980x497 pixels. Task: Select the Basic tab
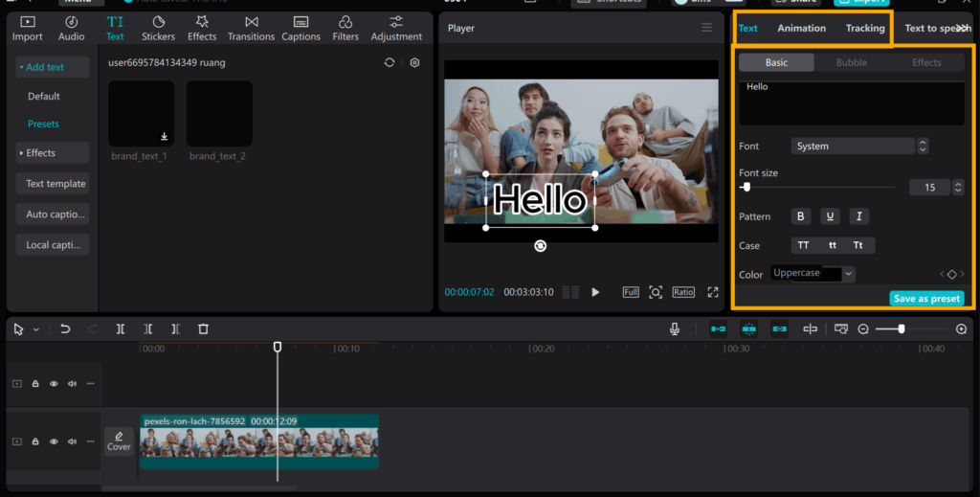[776, 62]
